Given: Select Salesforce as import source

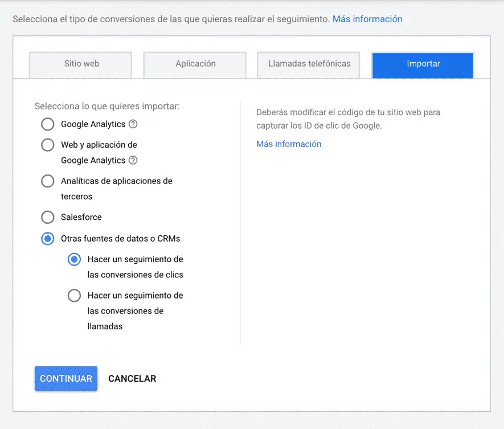Looking at the screenshot, I should click(x=48, y=217).
